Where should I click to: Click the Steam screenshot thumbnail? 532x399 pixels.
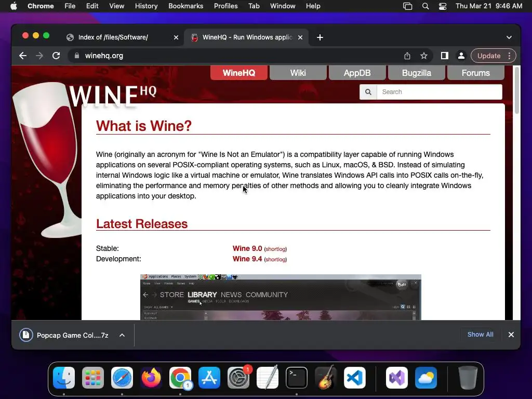coord(281,297)
